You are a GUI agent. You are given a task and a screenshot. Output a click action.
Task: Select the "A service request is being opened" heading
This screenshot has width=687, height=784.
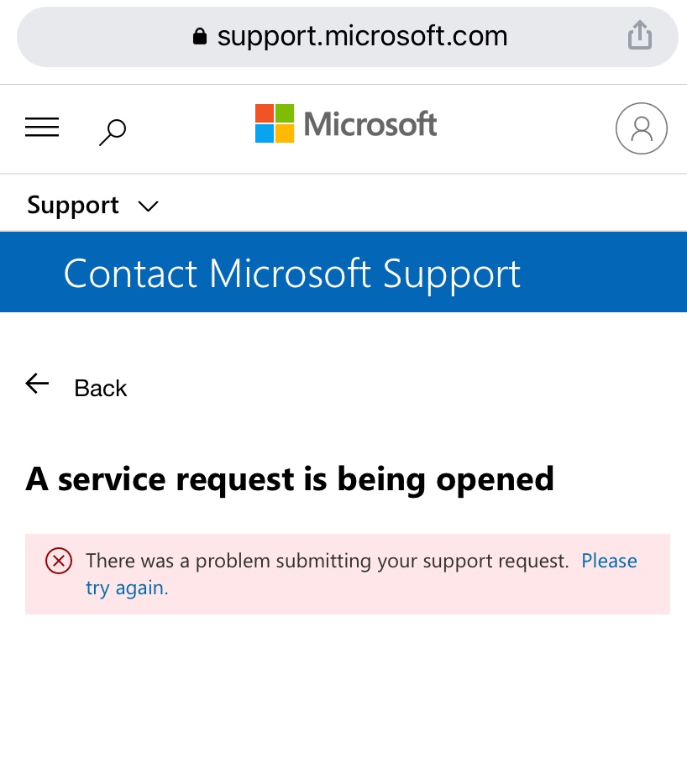[x=290, y=479]
